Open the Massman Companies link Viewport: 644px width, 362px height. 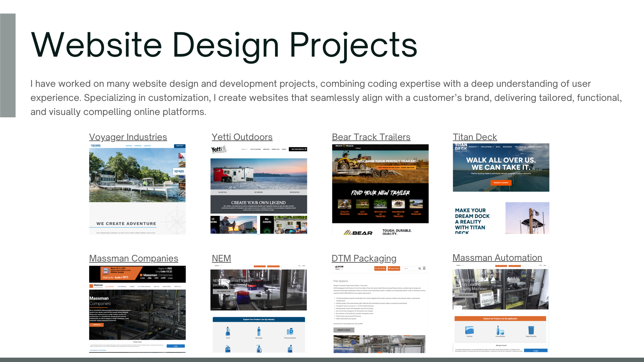(133, 258)
